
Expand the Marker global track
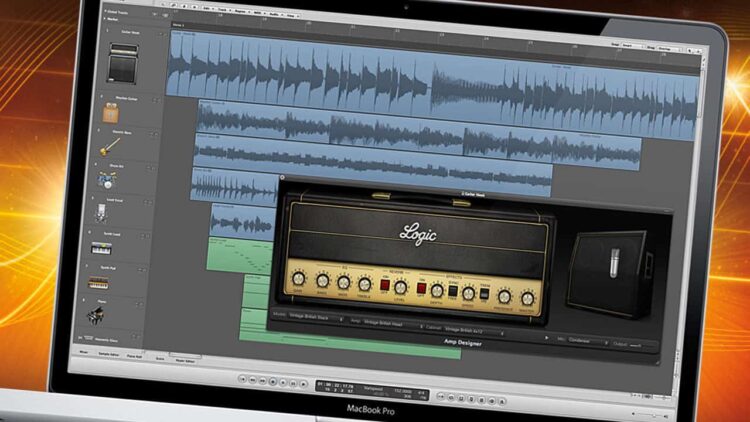tap(105, 19)
